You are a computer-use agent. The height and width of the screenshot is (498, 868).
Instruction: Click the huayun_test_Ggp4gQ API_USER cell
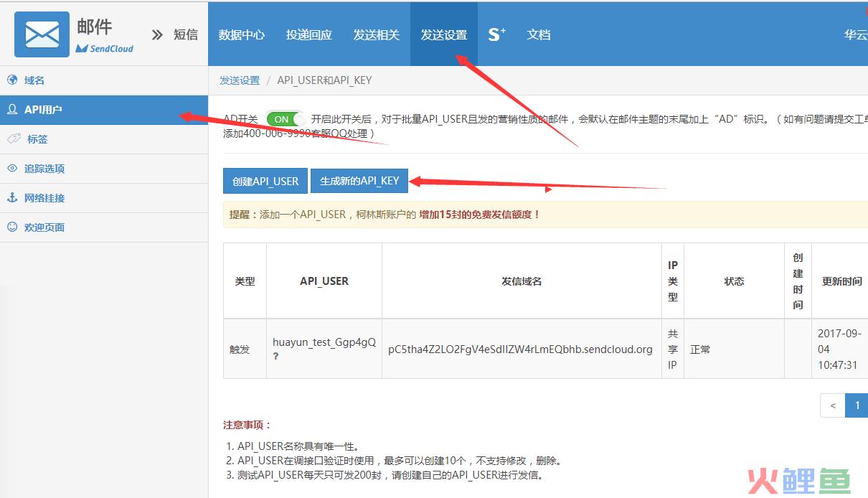click(324, 349)
